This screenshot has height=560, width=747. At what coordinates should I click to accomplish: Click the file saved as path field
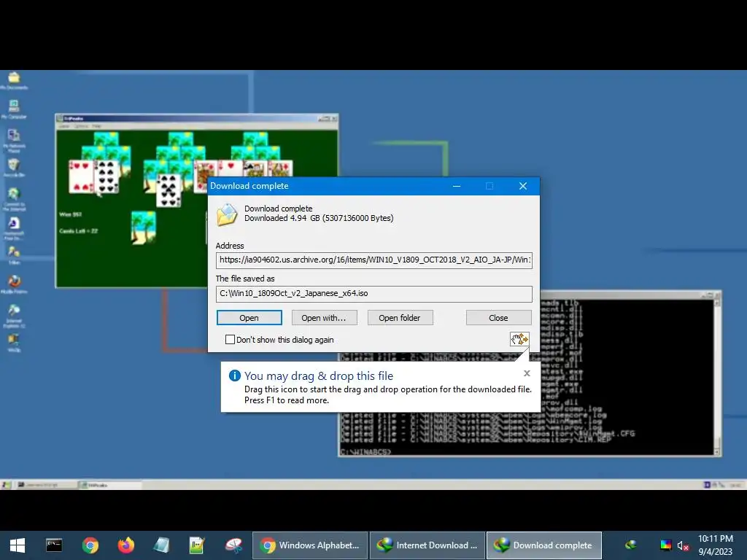tap(374, 293)
